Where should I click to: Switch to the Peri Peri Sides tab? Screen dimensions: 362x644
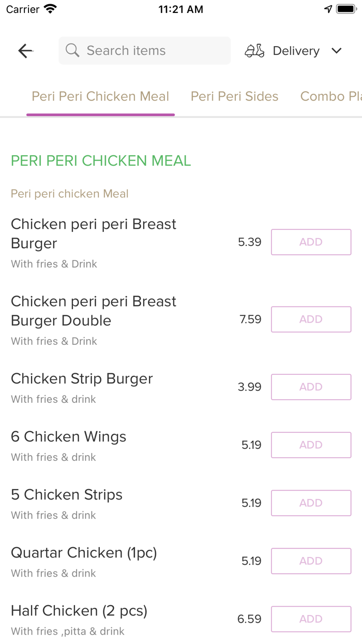tap(235, 96)
